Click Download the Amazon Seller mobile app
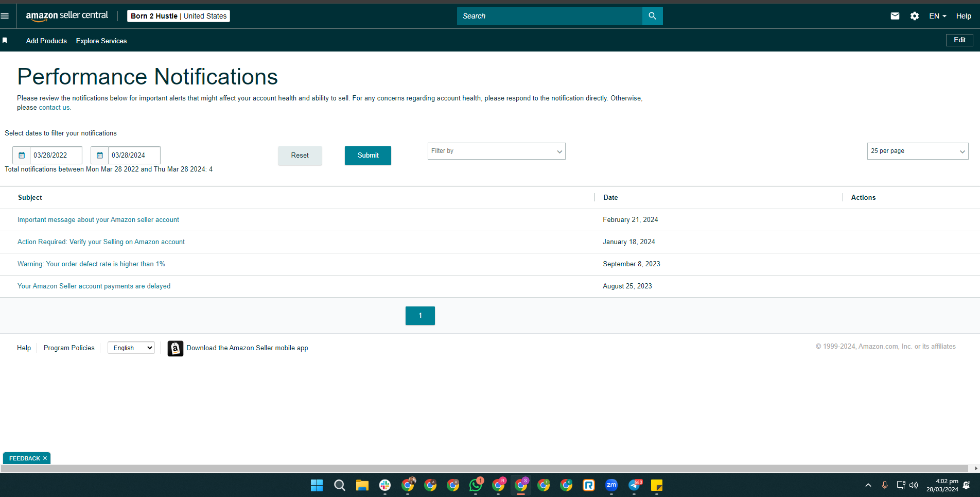The height and width of the screenshot is (497, 980). point(248,348)
